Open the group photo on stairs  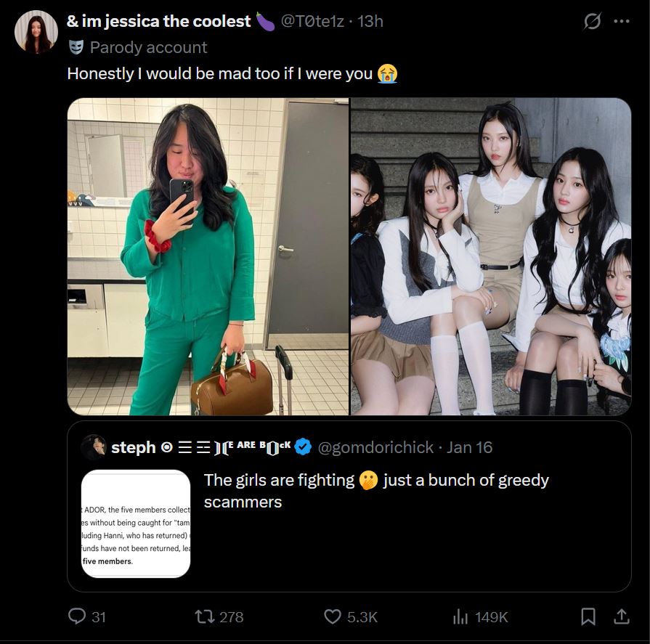tap(491, 256)
